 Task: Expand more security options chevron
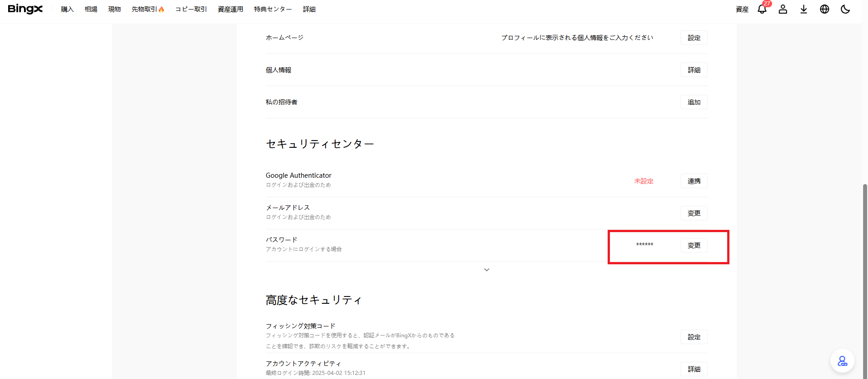click(487, 270)
